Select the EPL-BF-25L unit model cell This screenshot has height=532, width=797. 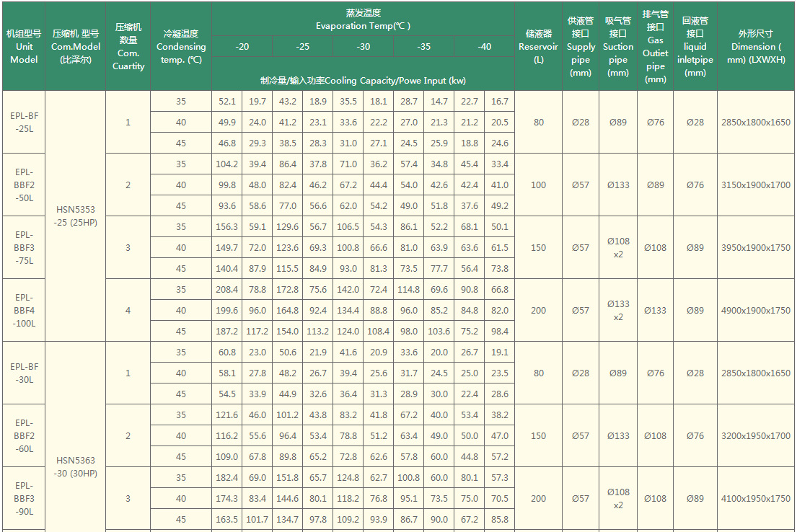point(24,122)
